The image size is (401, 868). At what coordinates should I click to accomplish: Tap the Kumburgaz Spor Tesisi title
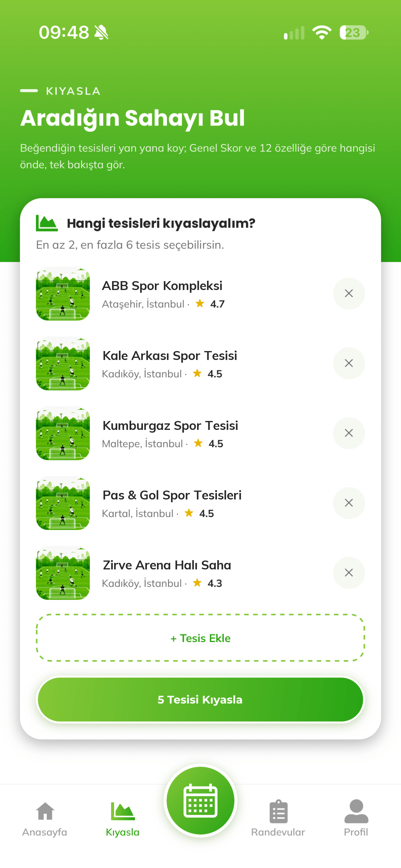tap(170, 426)
